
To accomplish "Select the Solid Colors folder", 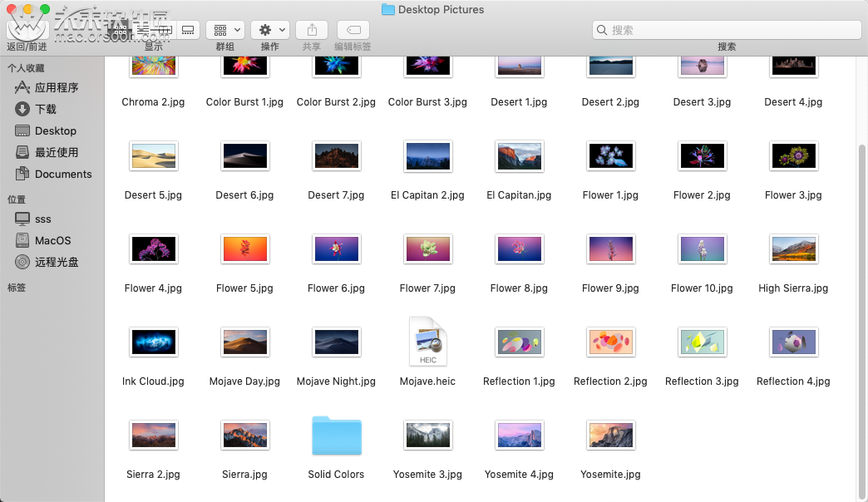I will [337, 436].
